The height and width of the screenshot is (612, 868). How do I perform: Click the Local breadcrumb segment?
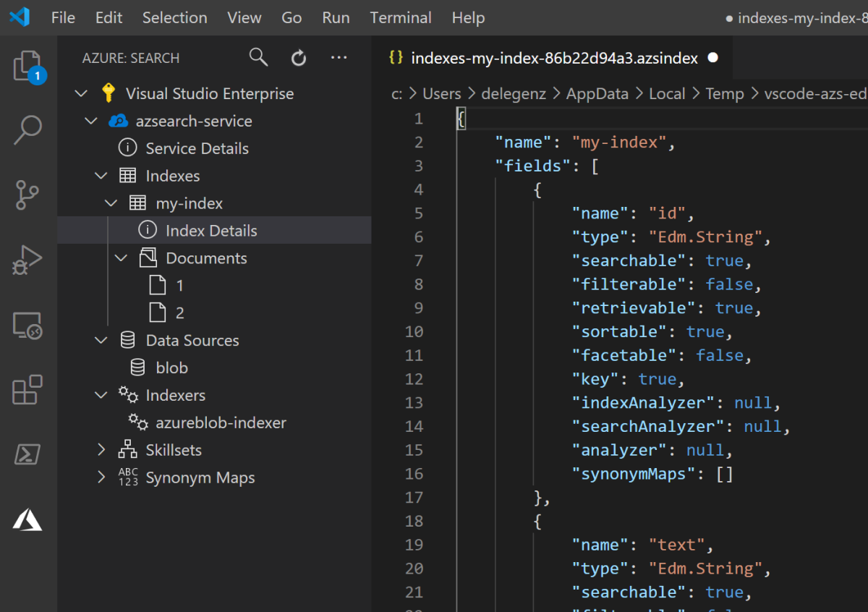[x=667, y=94]
